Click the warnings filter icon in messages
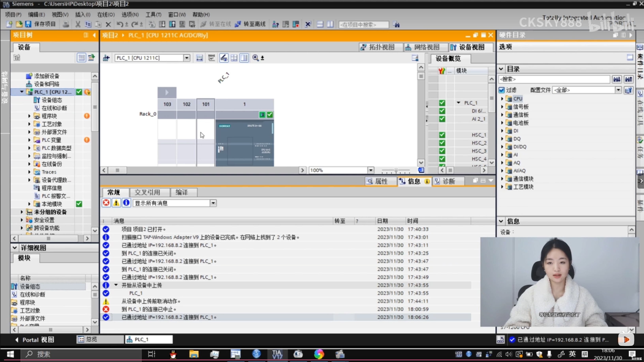644x362 pixels. pos(116,203)
